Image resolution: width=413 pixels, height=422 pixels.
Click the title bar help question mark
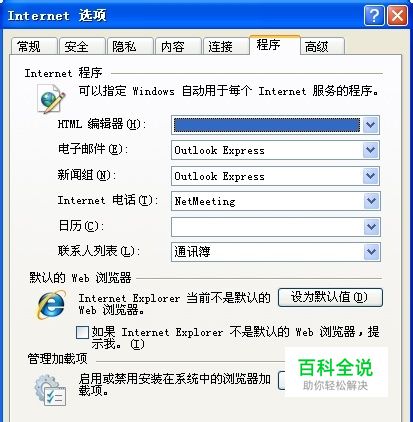(x=374, y=15)
